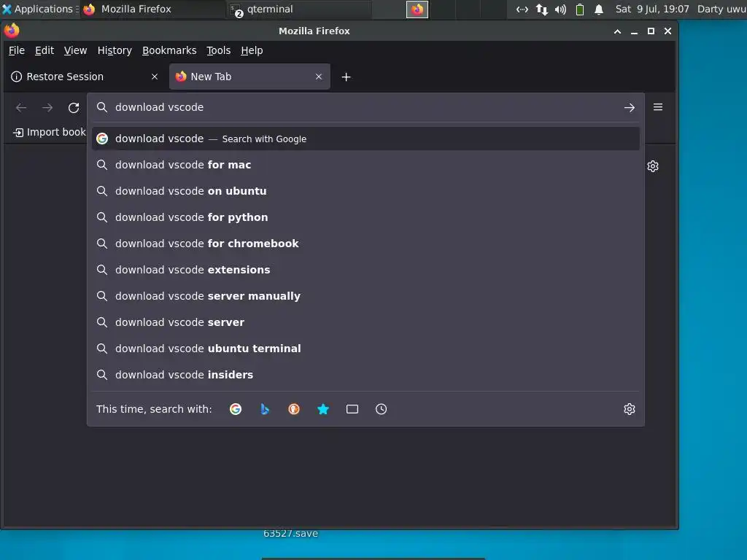
Task: Close the New Tab tab
Action: [x=319, y=77]
